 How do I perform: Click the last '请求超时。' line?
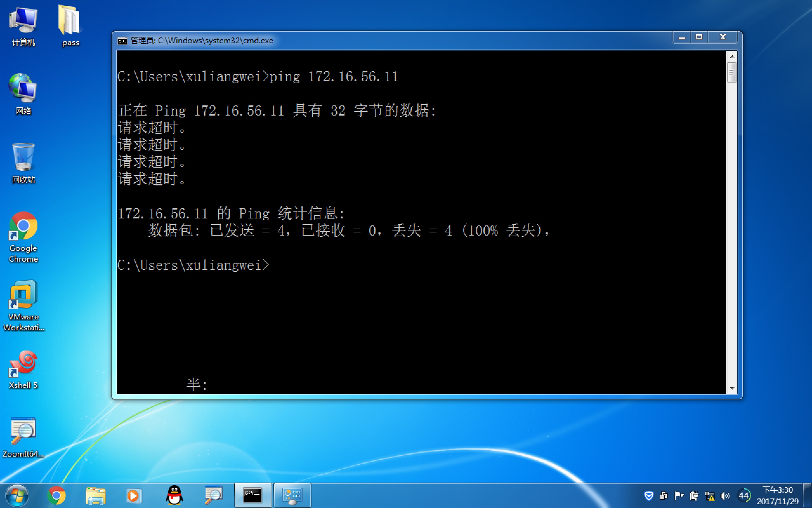click(152, 179)
